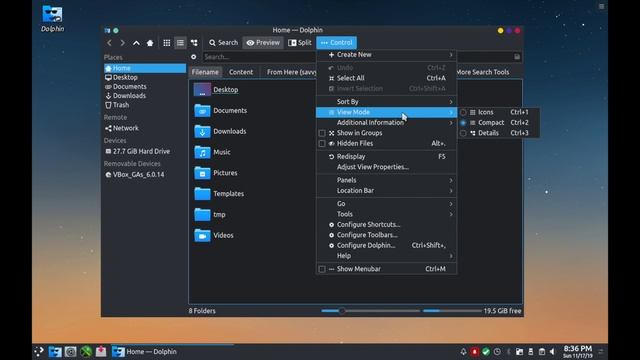This screenshot has height=360, width=640.
Task: Expand Go submenu
Action: pos(386,204)
